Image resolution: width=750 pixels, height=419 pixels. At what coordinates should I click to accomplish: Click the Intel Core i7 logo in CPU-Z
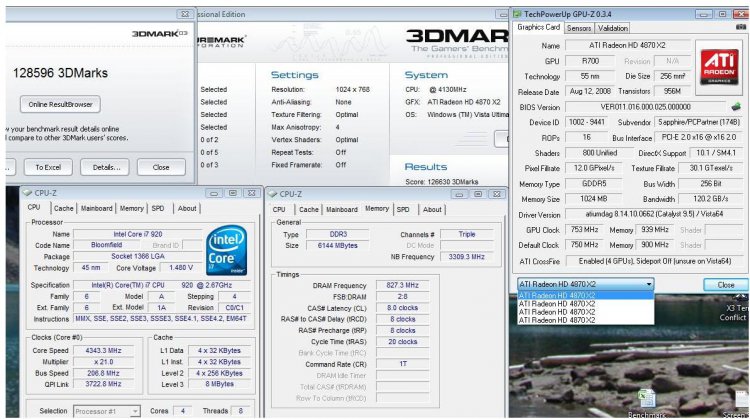226,250
